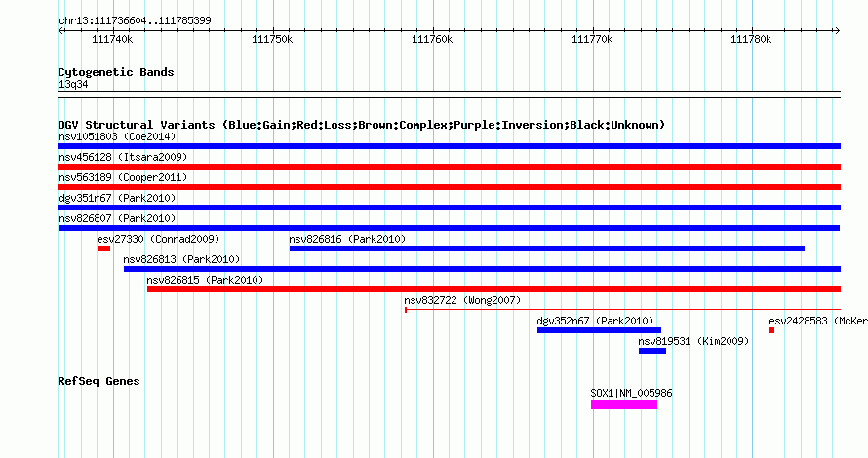Select the thin red nsv832722 line
The image size is (868, 458).
coord(623,310)
